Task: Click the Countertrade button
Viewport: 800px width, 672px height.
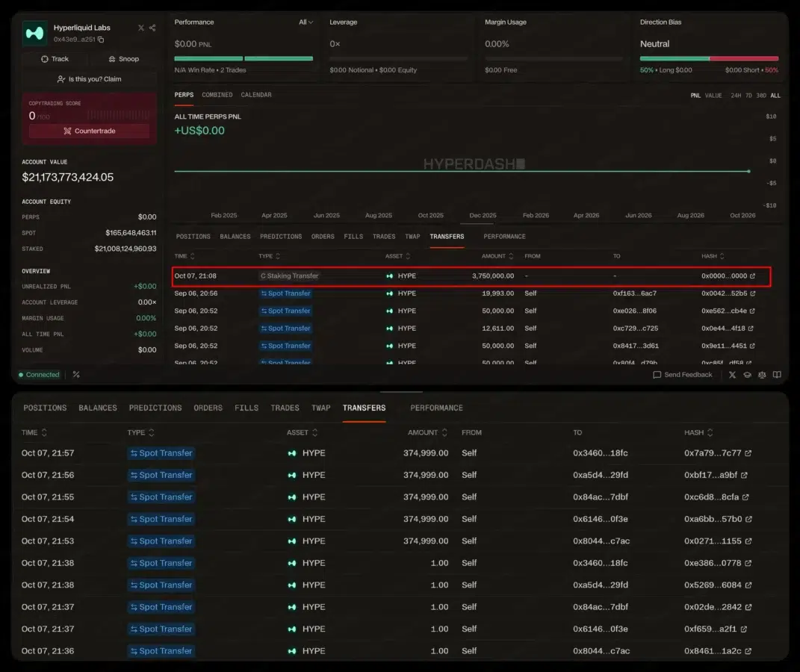Action: [x=90, y=131]
